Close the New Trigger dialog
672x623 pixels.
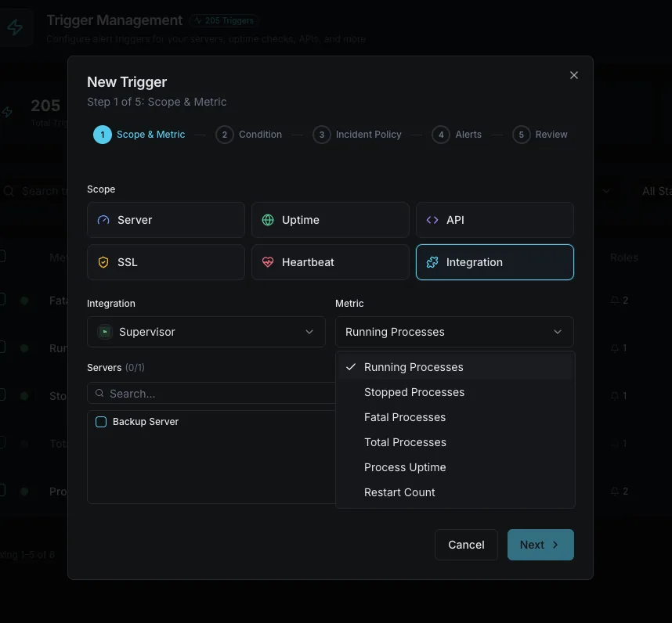pos(574,75)
